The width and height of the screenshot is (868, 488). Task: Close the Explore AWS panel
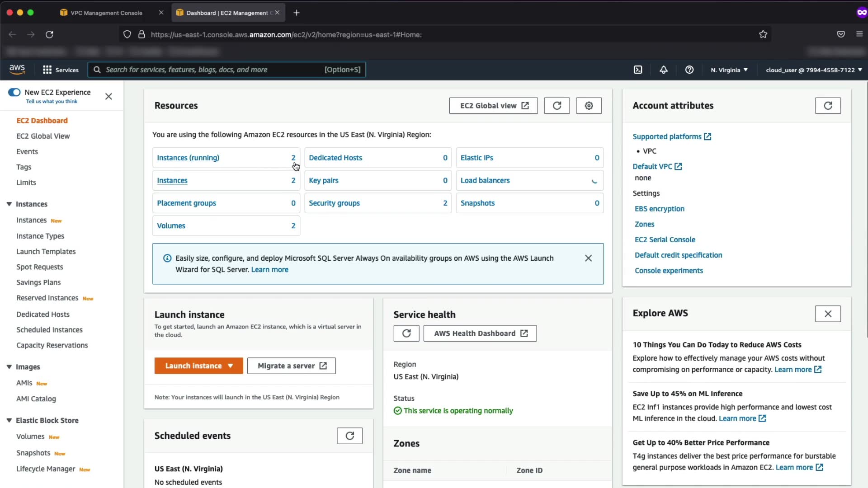click(827, 314)
